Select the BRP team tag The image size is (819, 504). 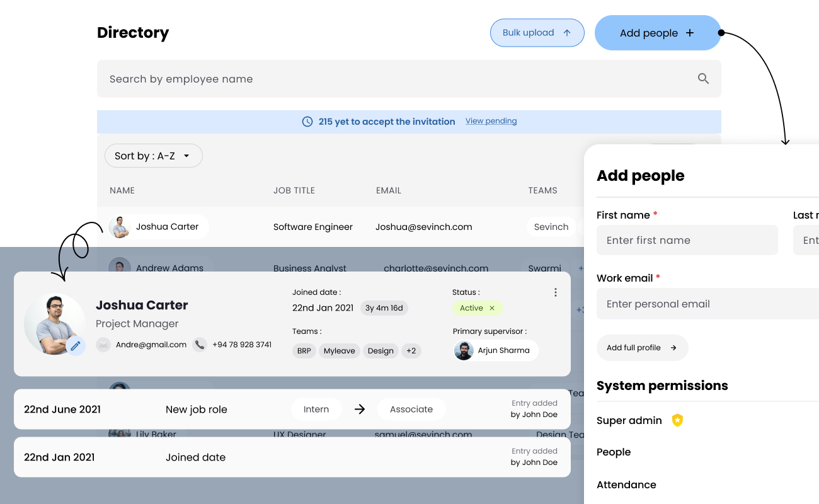coord(304,351)
